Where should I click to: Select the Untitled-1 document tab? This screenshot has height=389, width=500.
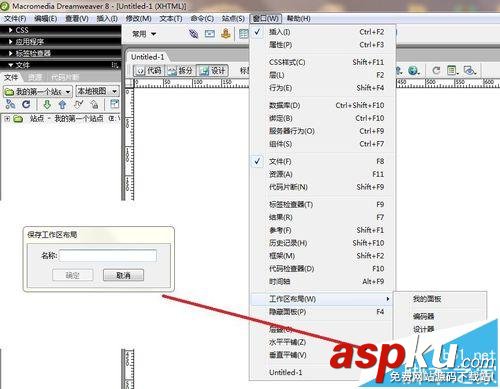coord(147,57)
